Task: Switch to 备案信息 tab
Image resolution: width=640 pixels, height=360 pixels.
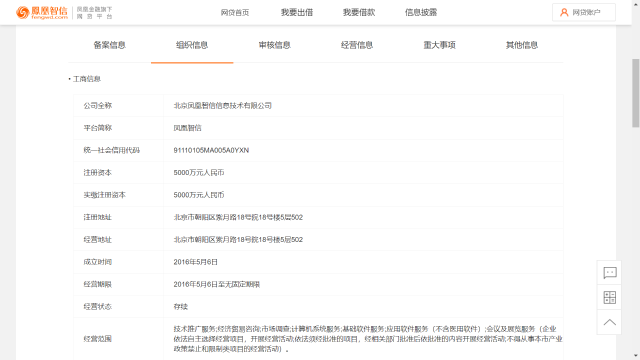Action: pyautogui.click(x=109, y=45)
